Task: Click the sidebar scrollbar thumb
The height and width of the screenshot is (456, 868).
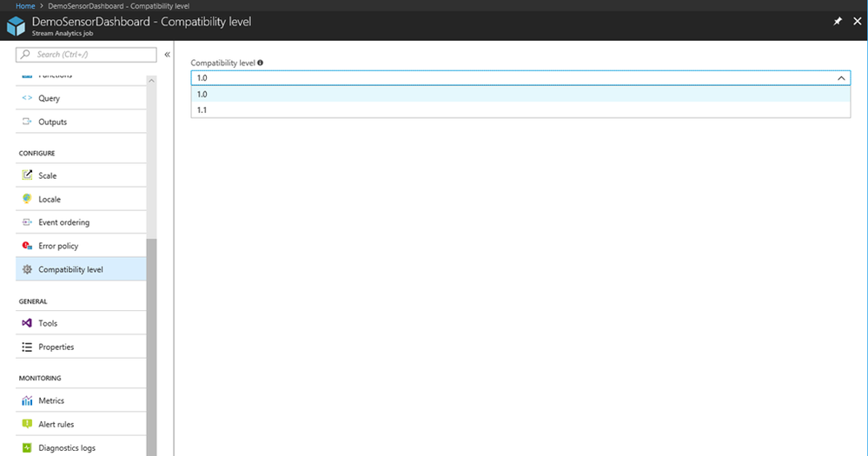Action: pos(151,347)
